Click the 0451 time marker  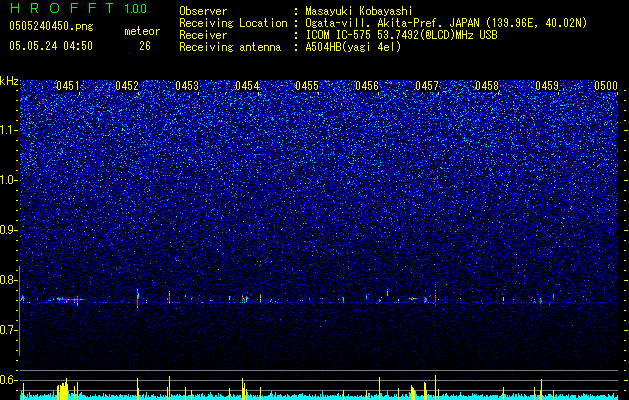tap(68, 86)
